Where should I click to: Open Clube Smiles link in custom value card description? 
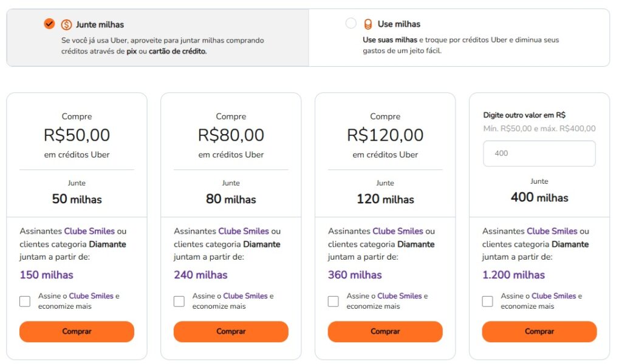tap(552, 231)
